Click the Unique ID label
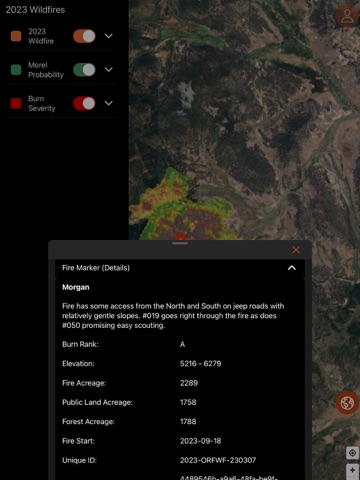The width and height of the screenshot is (360, 480). (79, 460)
